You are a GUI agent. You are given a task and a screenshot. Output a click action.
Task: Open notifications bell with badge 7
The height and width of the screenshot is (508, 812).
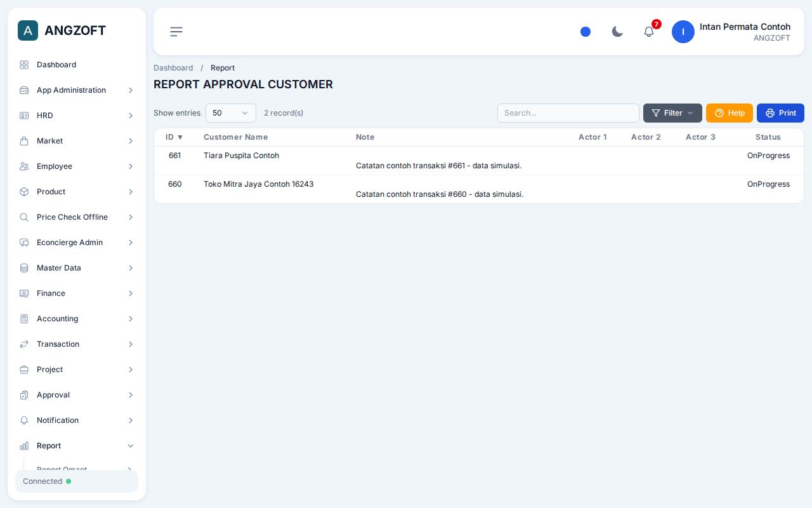coord(649,32)
